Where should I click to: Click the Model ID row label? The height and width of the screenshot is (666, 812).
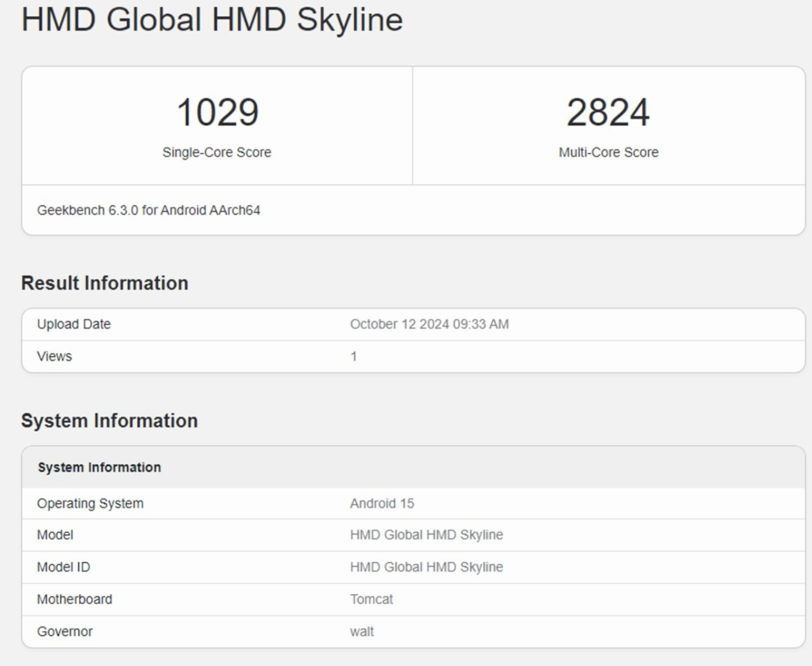63,567
